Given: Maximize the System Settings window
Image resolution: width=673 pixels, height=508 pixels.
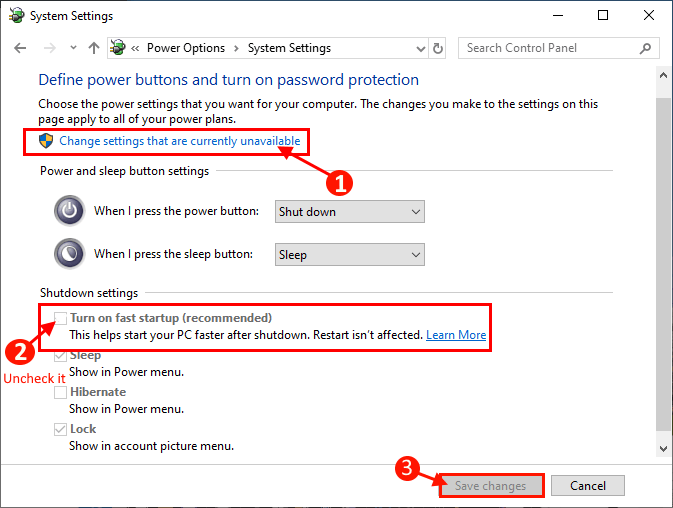Looking at the screenshot, I should click(x=603, y=15).
